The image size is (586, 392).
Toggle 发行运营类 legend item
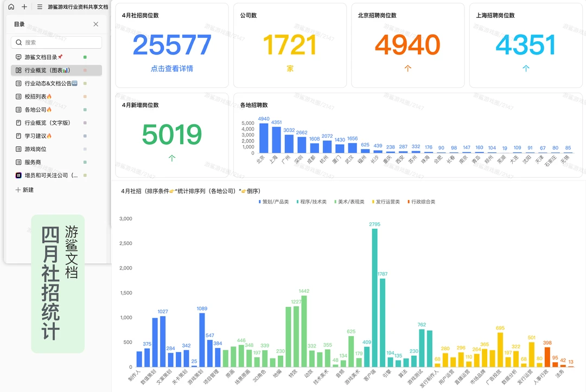click(386, 202)
